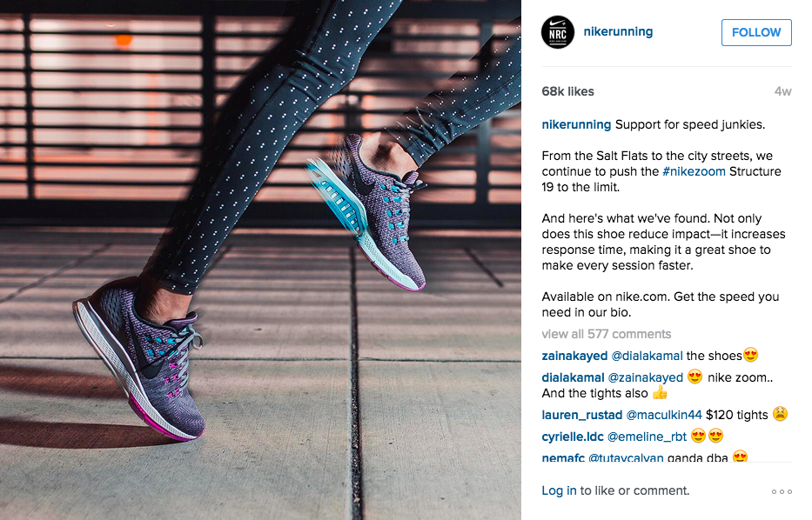Open the nemafc commenter profile
812x520 pixels.
pos(563,457)
